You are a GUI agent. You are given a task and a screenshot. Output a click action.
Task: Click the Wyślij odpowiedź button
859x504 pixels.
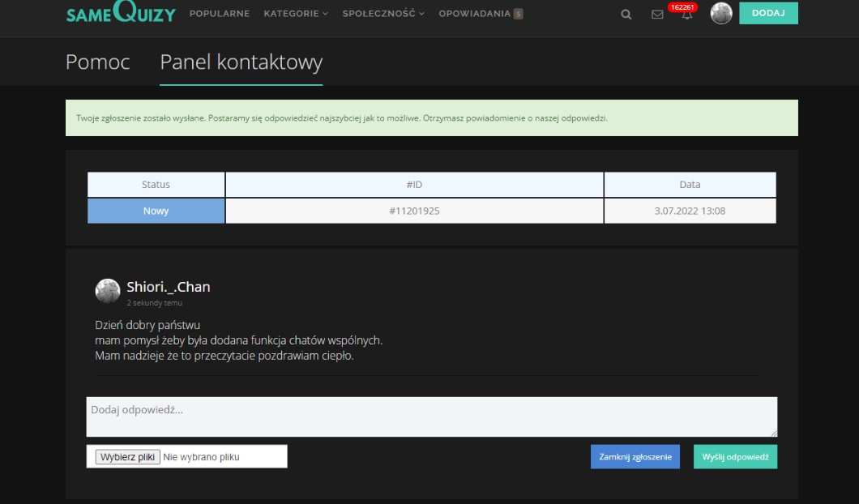click(735, 457)
